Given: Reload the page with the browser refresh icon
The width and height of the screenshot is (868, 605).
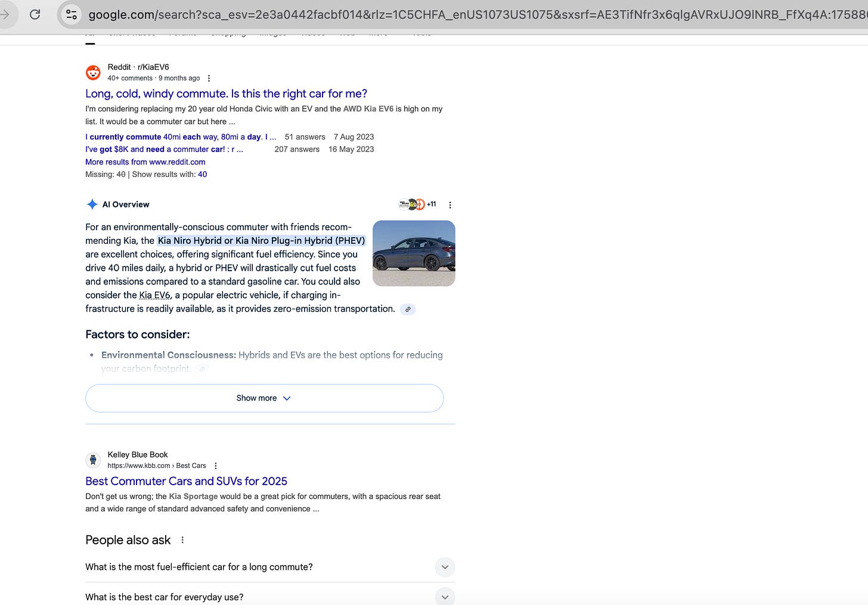Looking at the screenshot, I should [x=35, y=14].
